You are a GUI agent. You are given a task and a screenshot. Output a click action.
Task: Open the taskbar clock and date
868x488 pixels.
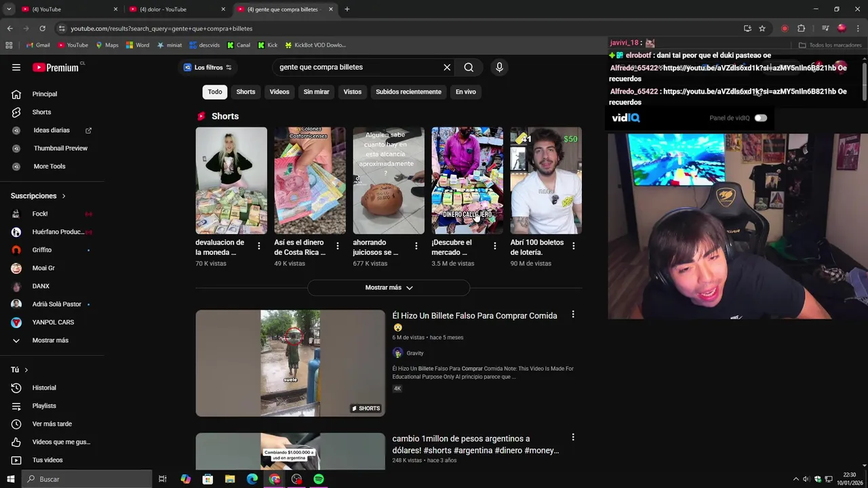[850, 479]
